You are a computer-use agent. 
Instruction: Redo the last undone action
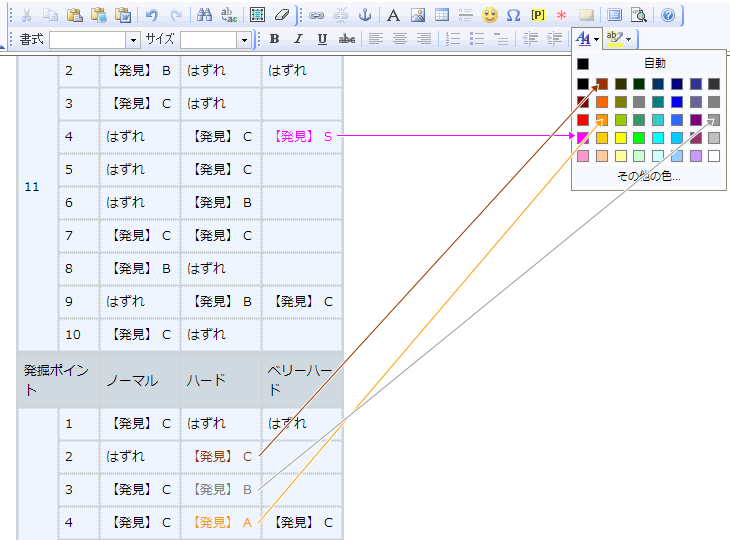tap(176, 15)
